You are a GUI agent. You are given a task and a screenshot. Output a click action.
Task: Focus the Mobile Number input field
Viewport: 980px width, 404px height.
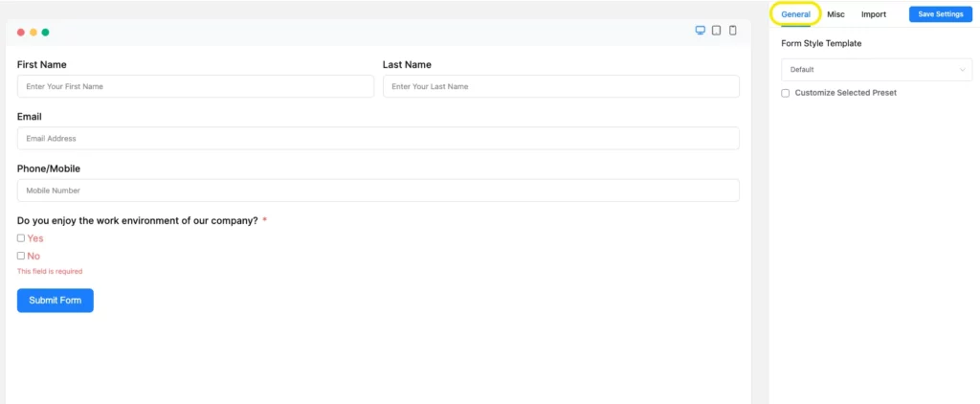[378, 191]
